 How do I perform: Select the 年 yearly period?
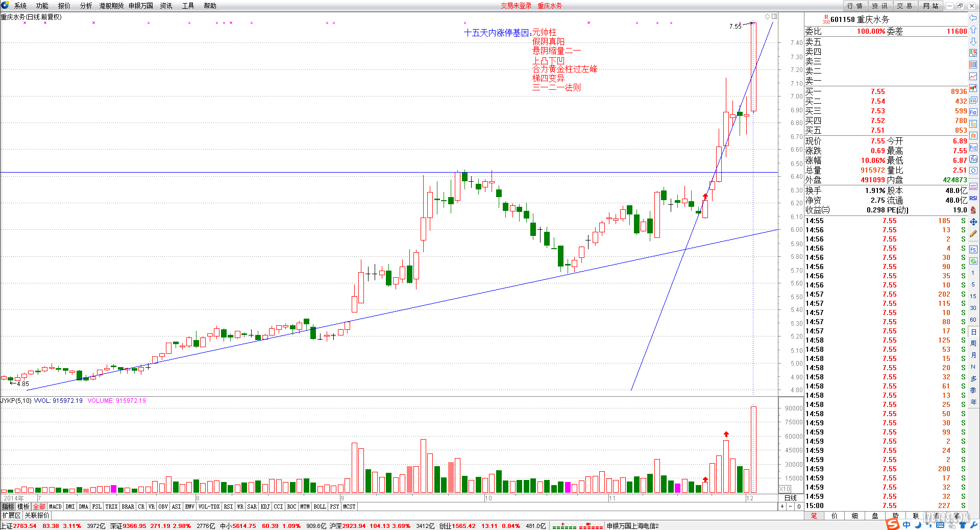pyautogui.click(x=973, y=402)
